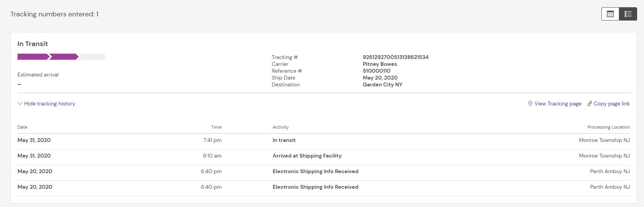Click the Activity column header
This screenshot has height=207, width=644.
281,127
